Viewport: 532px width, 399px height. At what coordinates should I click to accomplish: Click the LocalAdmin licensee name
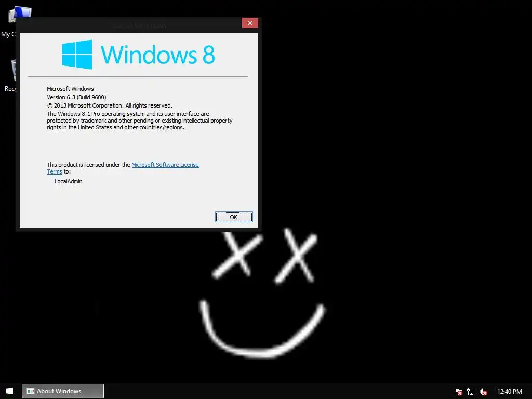pos(69,181)
